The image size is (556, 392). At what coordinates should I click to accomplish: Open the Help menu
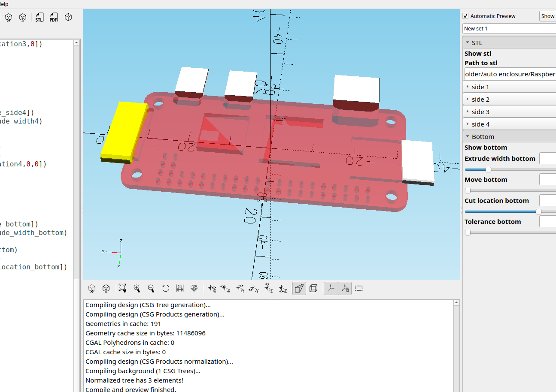pyautogui.click(x=4, y=4)
